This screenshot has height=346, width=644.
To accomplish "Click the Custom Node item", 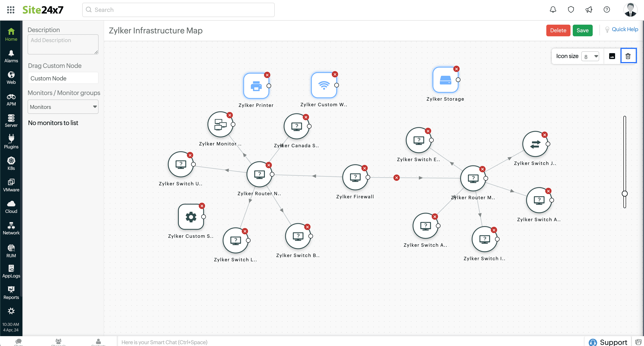I will 63,78.
